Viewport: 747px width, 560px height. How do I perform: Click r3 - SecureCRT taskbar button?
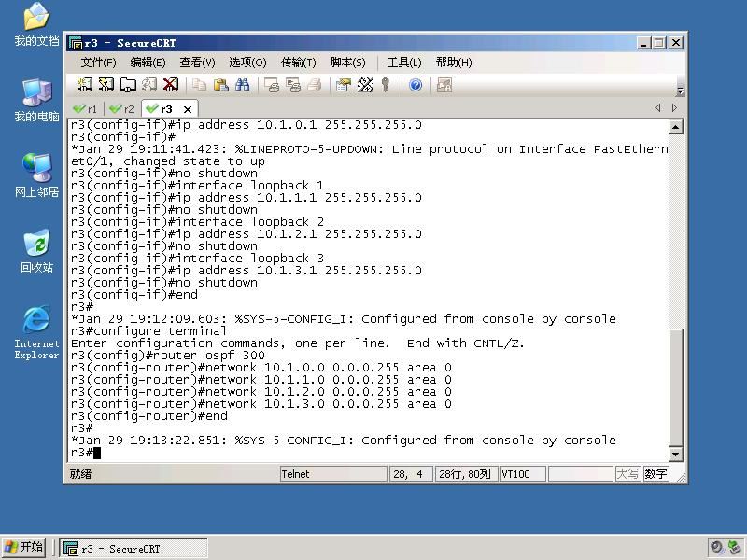click(x=133, y=549)
